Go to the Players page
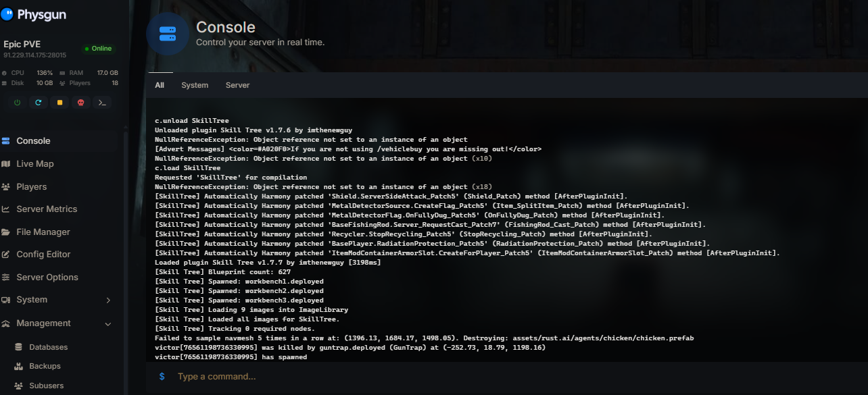 coord(31,187)
